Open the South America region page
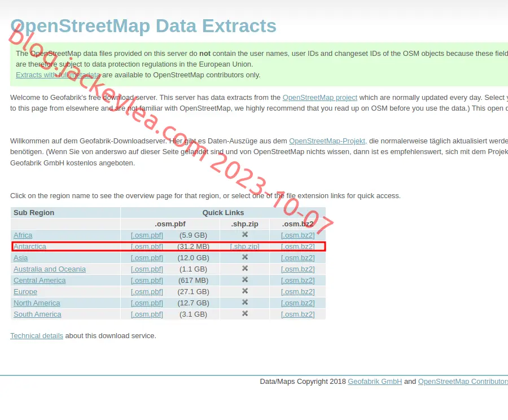Image resolution: width=508 pixels, height=420 pixels. pos(37,314)
